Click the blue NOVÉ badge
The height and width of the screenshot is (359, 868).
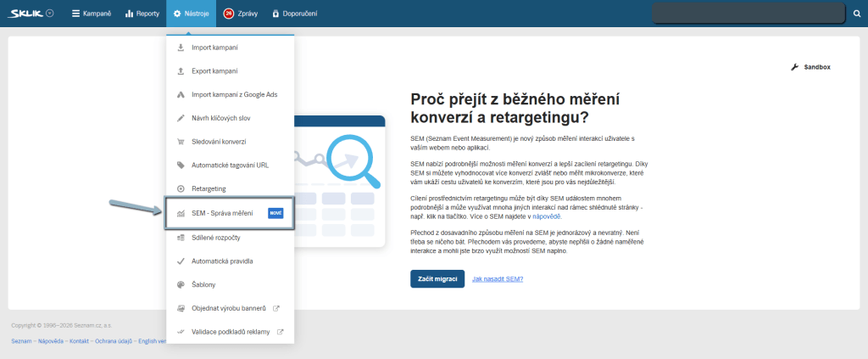coord(275,213)
